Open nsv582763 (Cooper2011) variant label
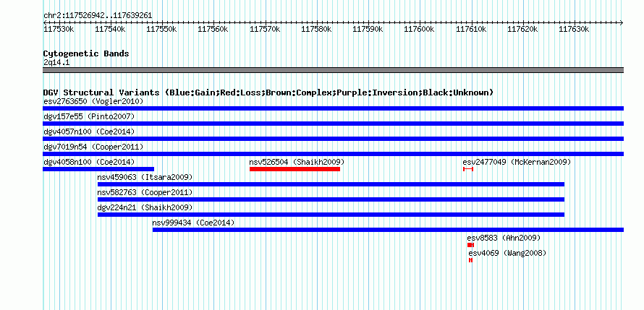This screenshot has height=310, width=644. (x=145, y=192)
